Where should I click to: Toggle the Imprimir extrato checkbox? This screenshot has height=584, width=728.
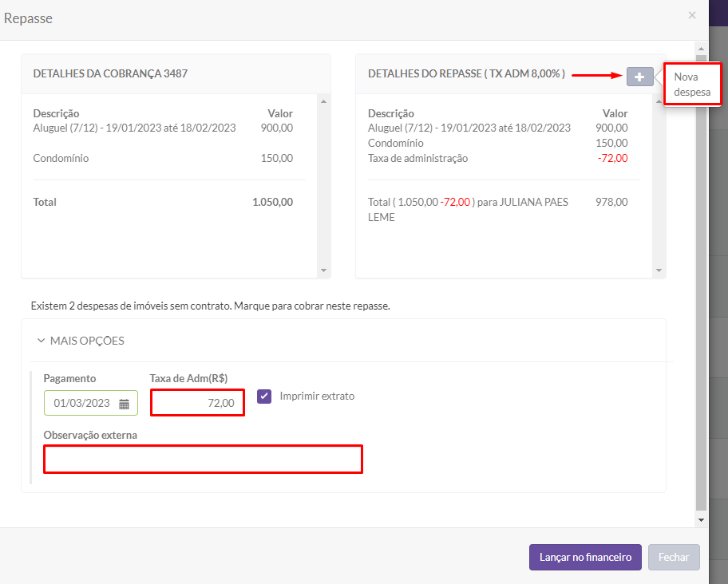264,397
